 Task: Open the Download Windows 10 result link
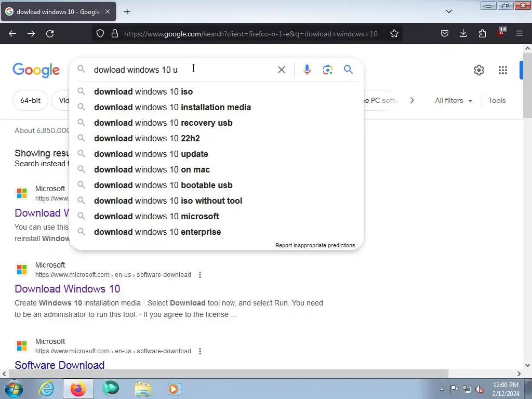(x=67, y=289)
